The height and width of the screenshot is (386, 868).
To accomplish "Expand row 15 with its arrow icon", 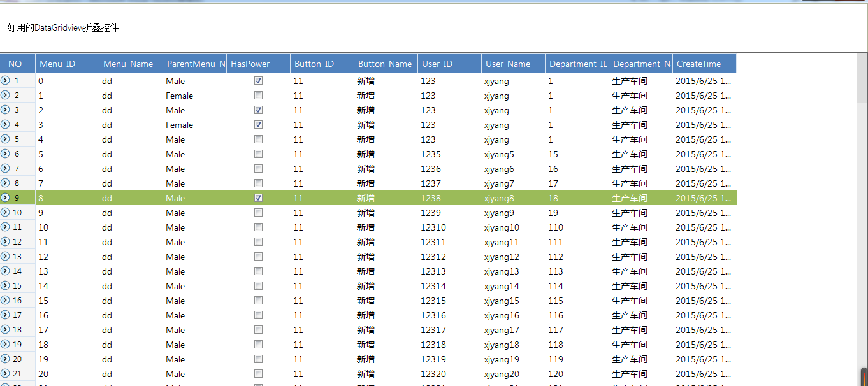I will click(5, 285).
